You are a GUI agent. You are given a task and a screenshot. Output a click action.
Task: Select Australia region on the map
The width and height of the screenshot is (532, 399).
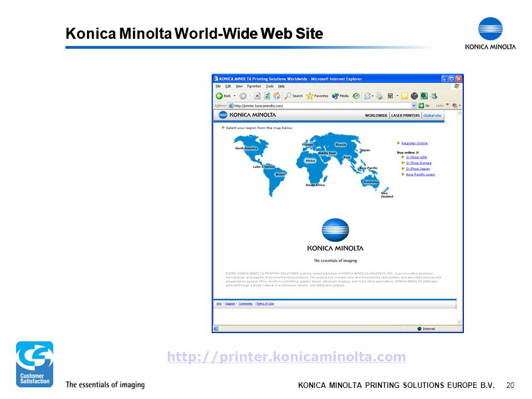[x=371, y=182]
